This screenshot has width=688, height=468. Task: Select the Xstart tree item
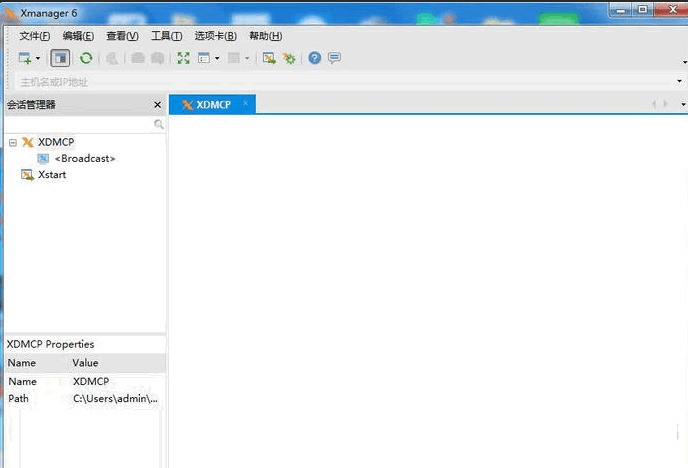[52, 175]
